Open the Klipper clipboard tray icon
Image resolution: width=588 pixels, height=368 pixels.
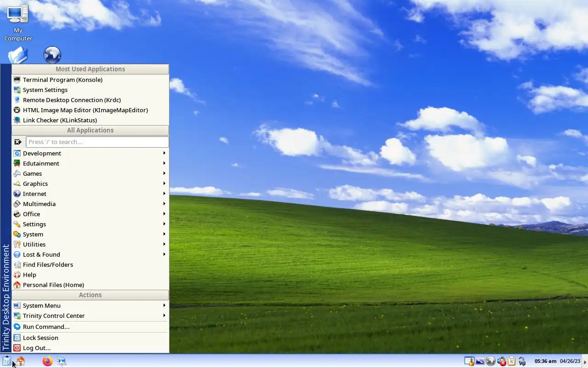[x=511, y=361]
